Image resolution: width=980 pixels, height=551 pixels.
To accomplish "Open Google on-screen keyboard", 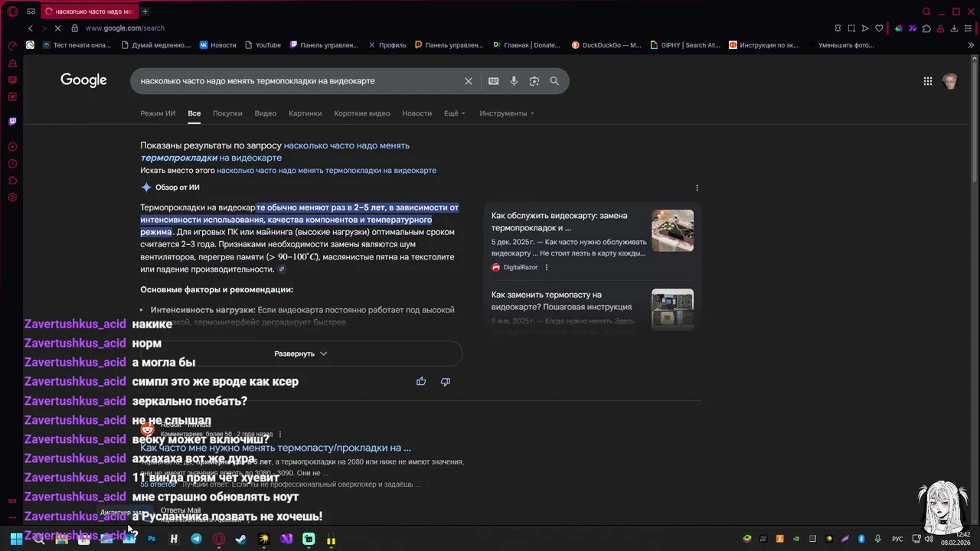I will coord(494,81).
